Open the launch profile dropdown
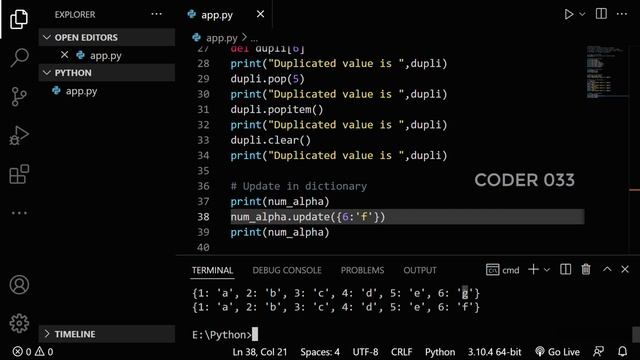Viewport: 640px width, 360px height. tap(547, 270)
